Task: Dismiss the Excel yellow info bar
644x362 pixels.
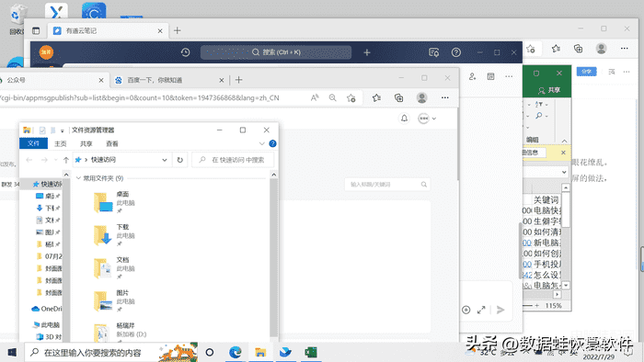Action: point(563,153)
